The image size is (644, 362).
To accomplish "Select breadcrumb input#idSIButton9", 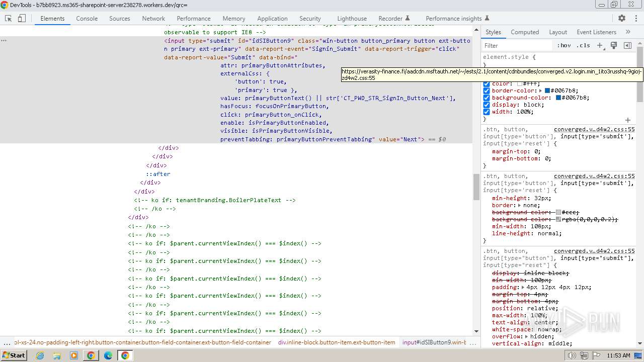I will point(434,342).
